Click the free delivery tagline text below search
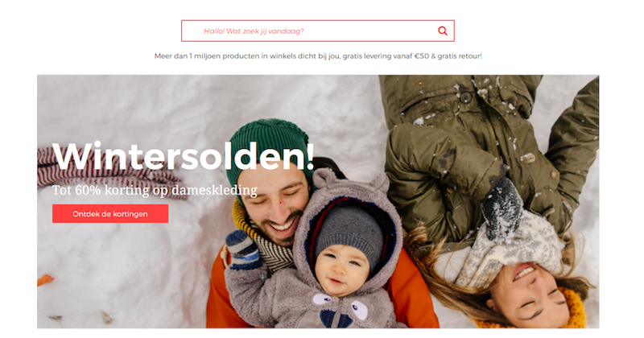The image size is (644, 338). 318,56
